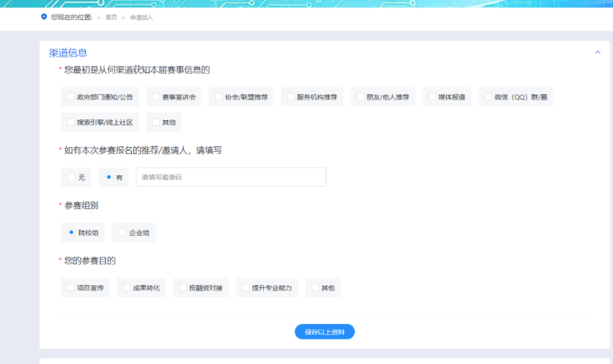Choose the 无 radio button for referrer

coord(71,177)
